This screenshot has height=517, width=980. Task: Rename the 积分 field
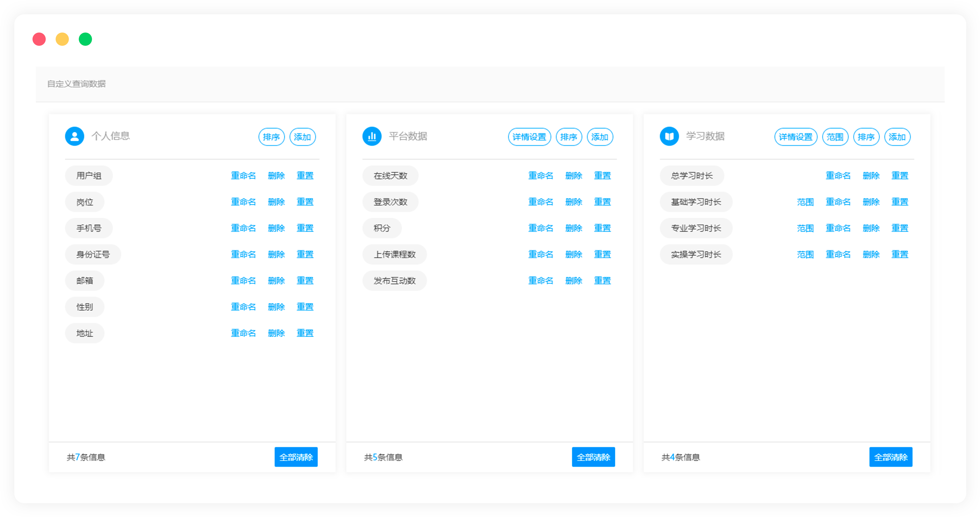541,228
